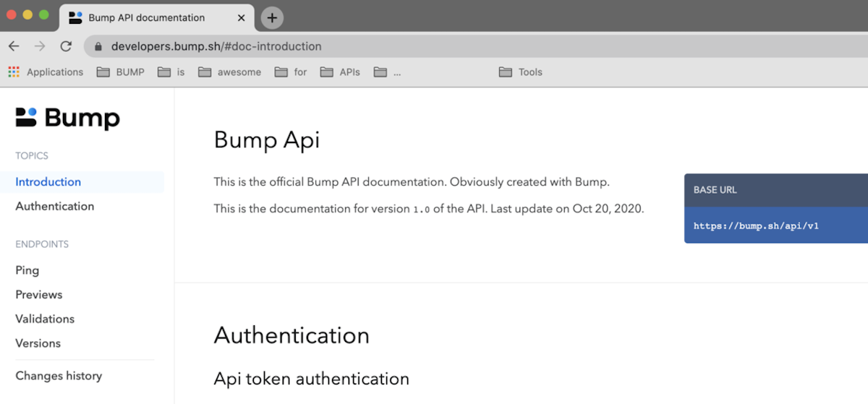Click the 'Api token authentication' subheading
The height and width of the screenshot is (404, 868).
click(312, 379)
